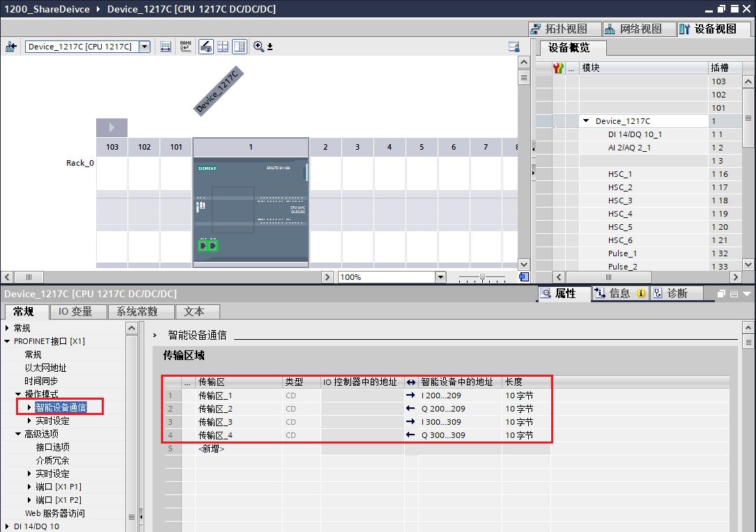Expand the 智能设备通信 tree node arrow
Image resolution: width=756 pixels, height=532 pixels.
pos(29,407)
